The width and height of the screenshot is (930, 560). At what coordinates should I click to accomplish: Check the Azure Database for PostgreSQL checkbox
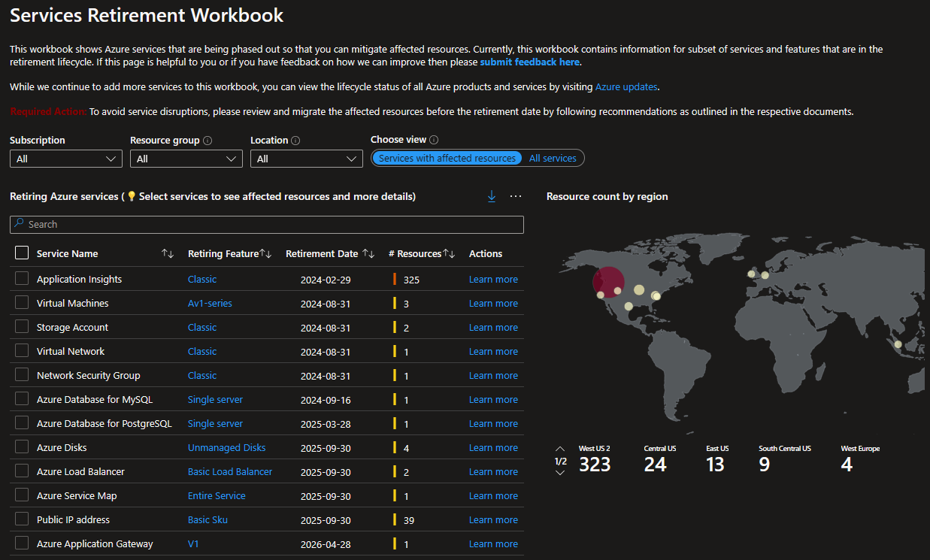[x=22, y=423]
